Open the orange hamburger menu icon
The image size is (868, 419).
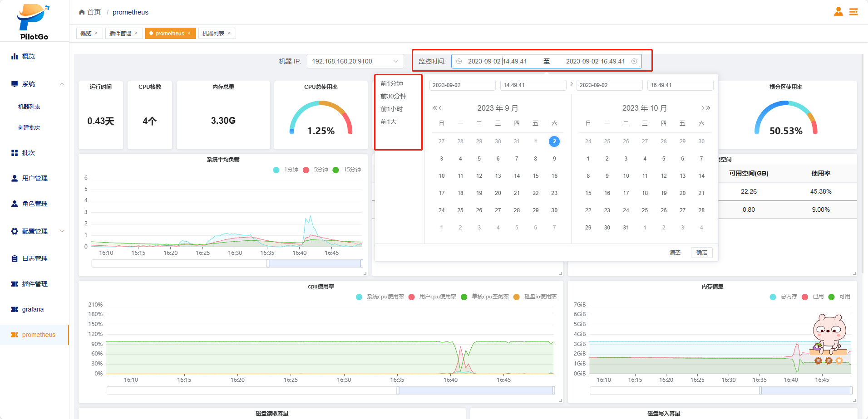[853, 12]
